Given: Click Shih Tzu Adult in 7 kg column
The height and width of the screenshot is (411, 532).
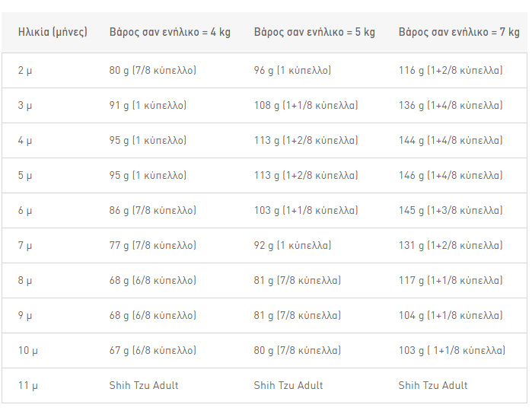Looking at the screenshot, I should [433, 385].
